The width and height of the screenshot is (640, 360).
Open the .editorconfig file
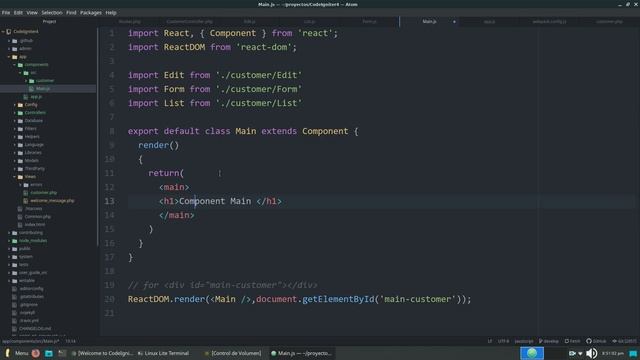[31, 289]
